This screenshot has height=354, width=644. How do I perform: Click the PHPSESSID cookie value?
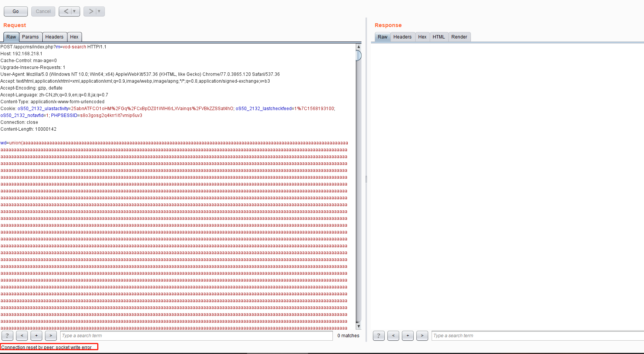111,115
